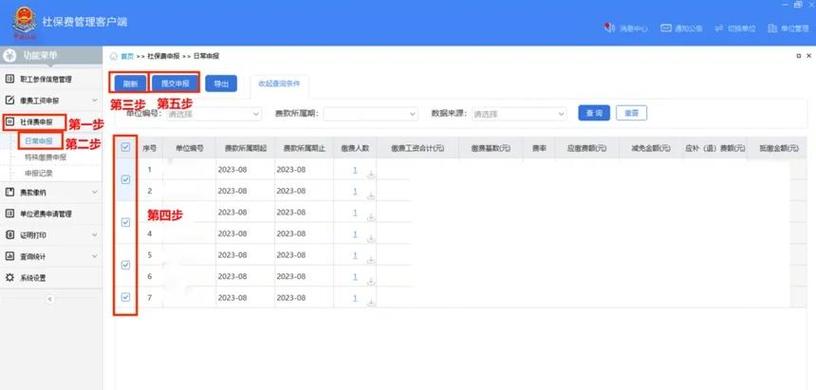Click the 单位退费申请管理 sidebar icon
This screenshot has height=390, width=816.
(x=9, y=213)
